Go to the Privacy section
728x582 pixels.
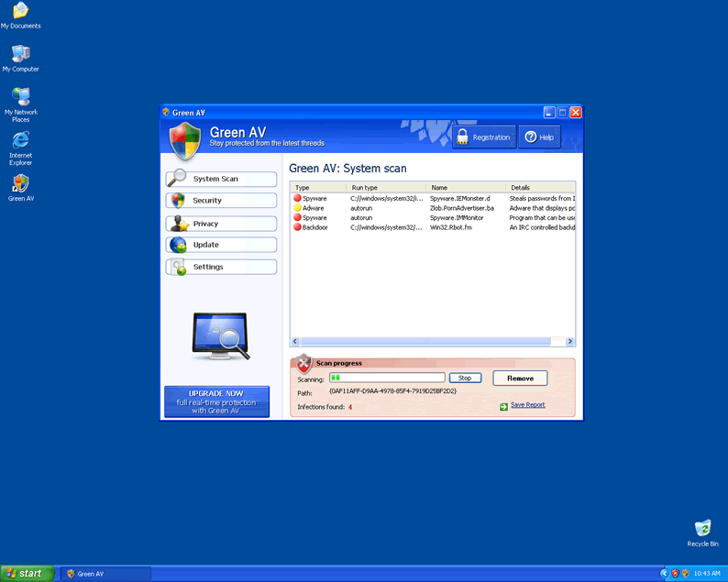coord(221,224)
